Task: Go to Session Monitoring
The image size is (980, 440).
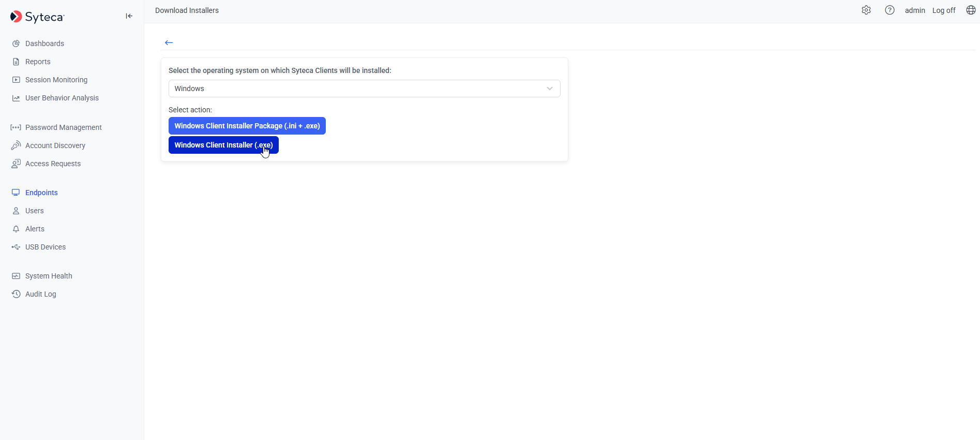Action: click(56, 80)
